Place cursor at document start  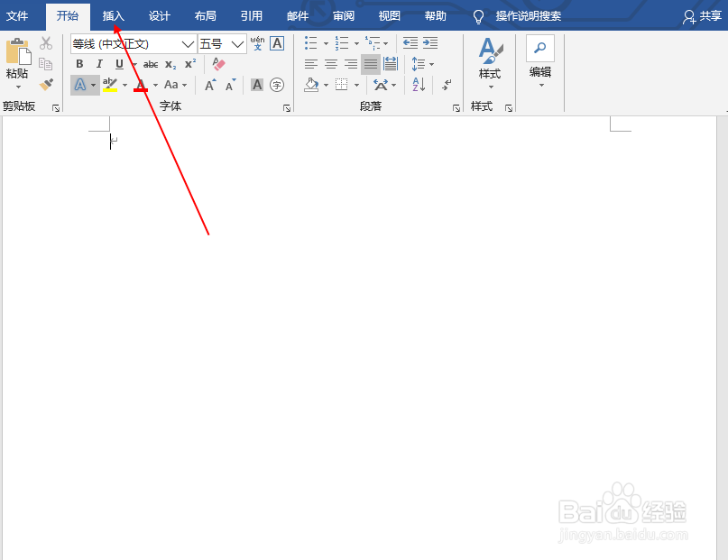pyautogui.click(x=110, y=142)
